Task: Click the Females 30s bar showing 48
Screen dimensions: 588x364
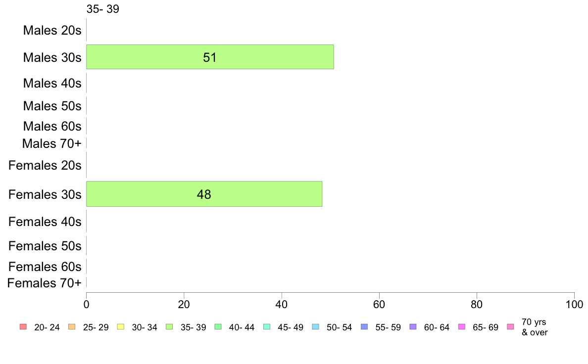Action: 204,194
